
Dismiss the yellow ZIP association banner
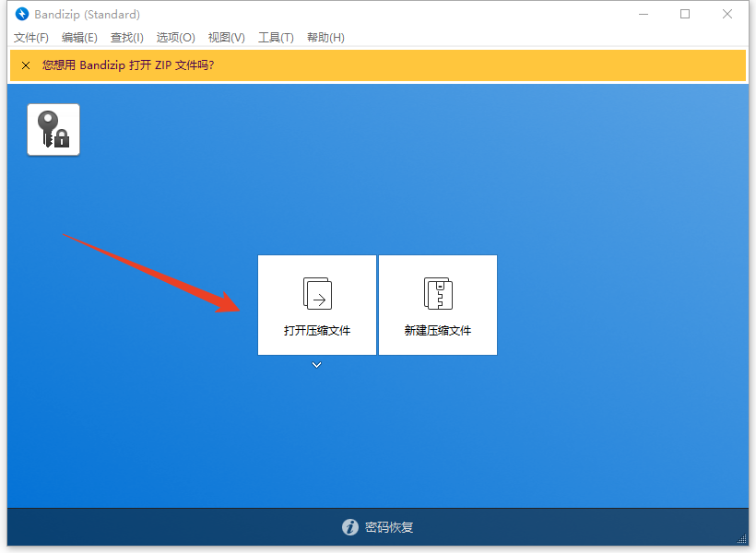(26, 65)
